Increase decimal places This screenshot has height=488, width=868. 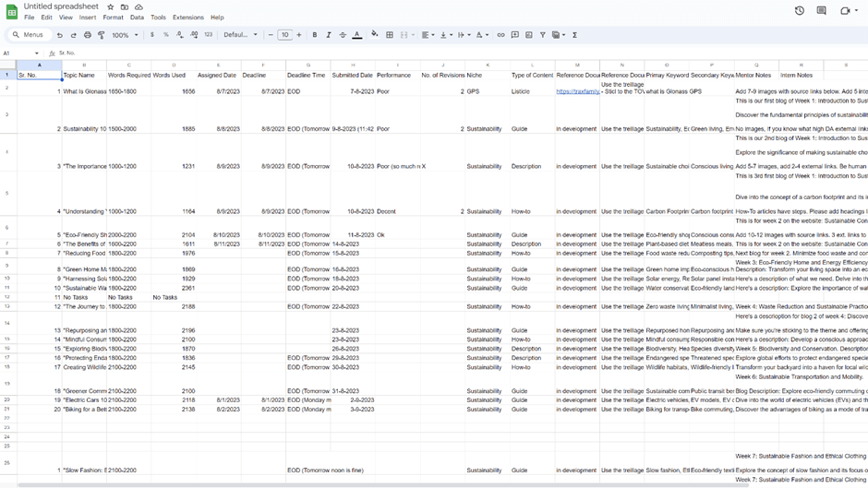coord(194,35)
